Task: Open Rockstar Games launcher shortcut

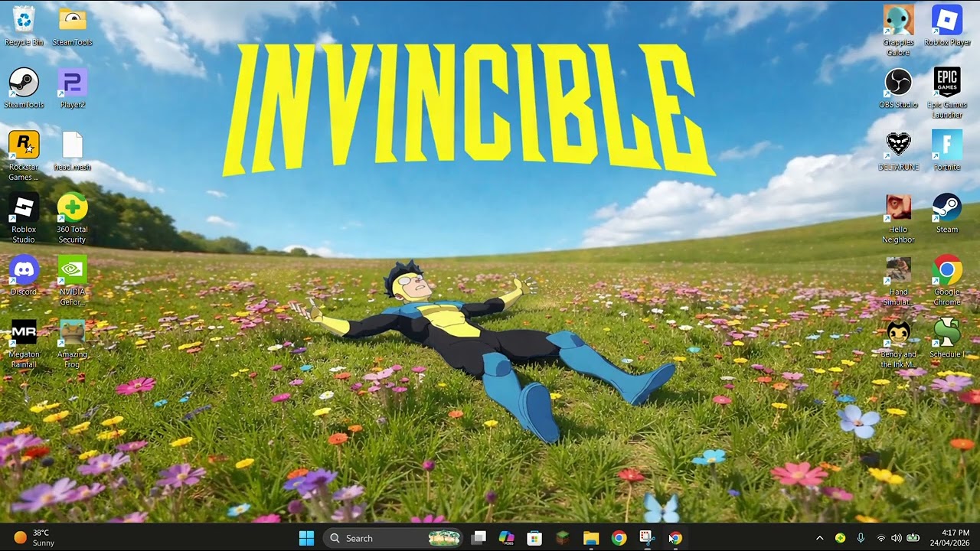Action: (24, 156)
